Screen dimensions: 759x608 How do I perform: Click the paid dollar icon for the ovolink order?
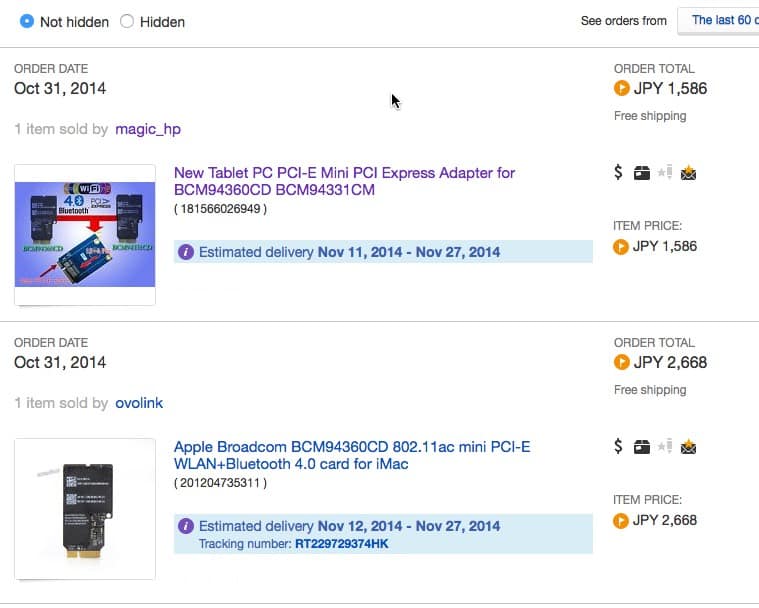click(x=619, y=447)
